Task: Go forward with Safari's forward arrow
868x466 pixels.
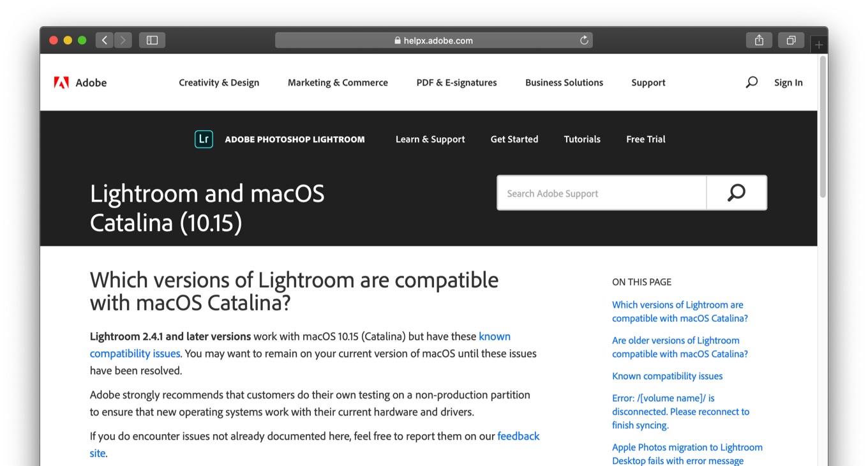Action: click(123, 40)
